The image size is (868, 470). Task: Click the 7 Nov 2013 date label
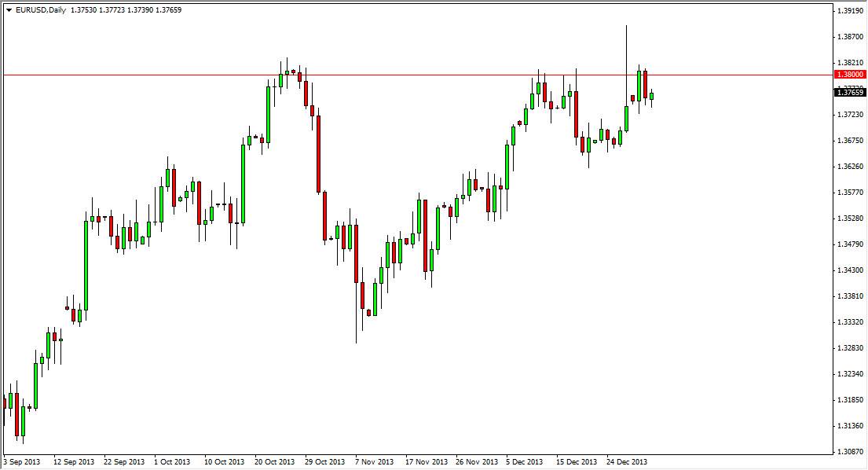coord(374,461)
